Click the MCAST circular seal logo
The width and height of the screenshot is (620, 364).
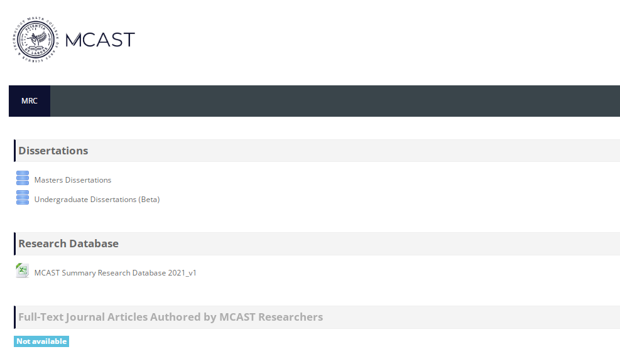pyautogui.click(x=35, y=40)
